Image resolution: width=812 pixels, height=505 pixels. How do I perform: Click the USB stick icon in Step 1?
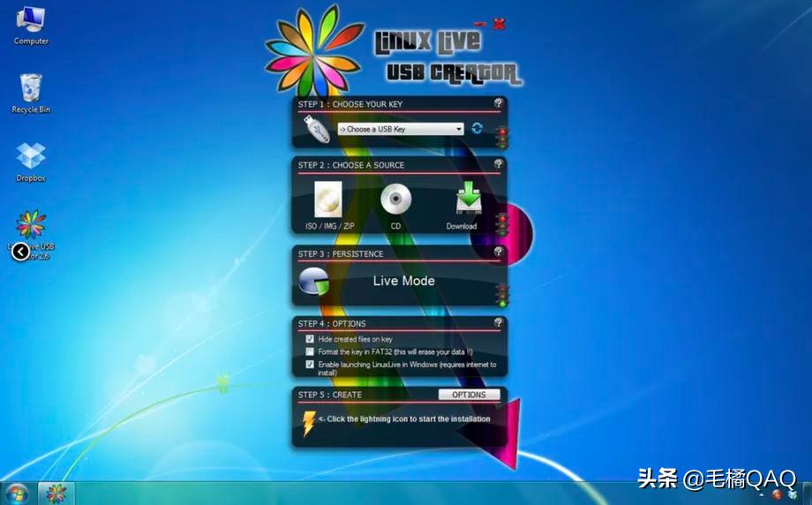(x=316, y=128)
